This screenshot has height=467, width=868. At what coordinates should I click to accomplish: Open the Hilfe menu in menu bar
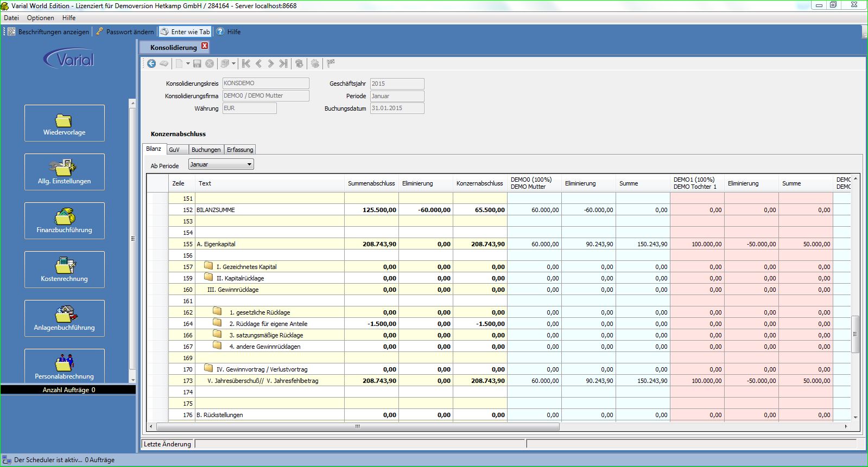pyautogui.click(x=69, y=18)
